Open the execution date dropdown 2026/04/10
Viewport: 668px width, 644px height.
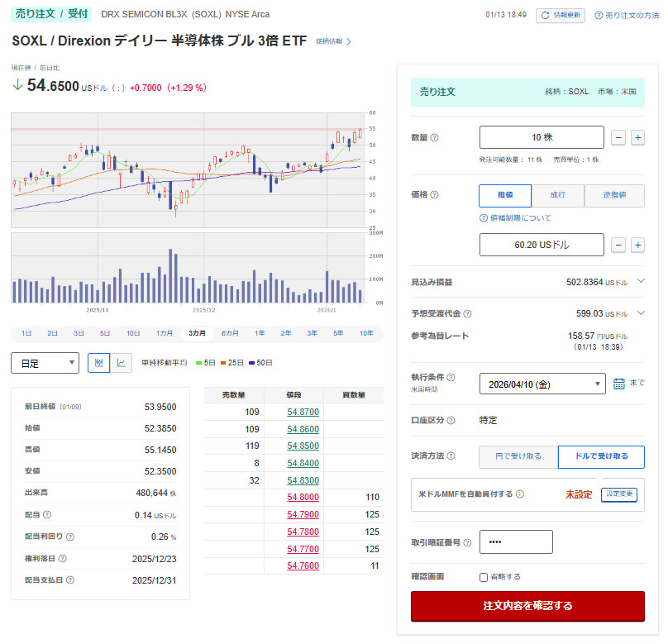(542, 384)
